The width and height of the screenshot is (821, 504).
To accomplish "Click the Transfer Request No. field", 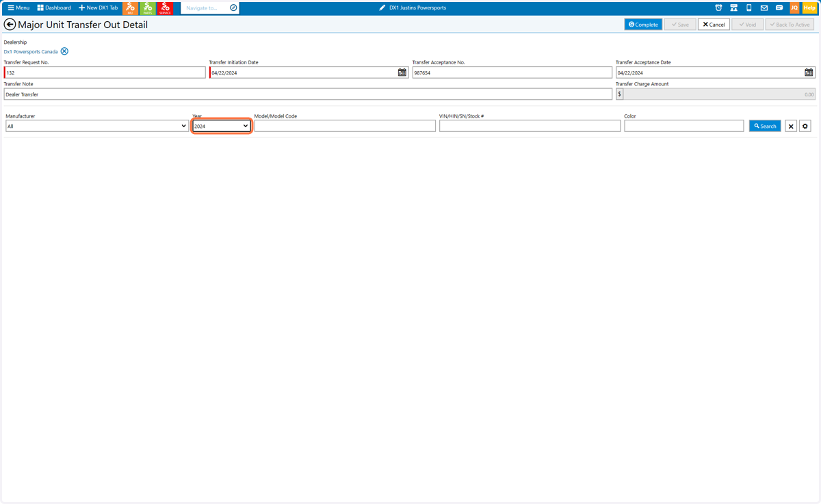I will (105, 72).
